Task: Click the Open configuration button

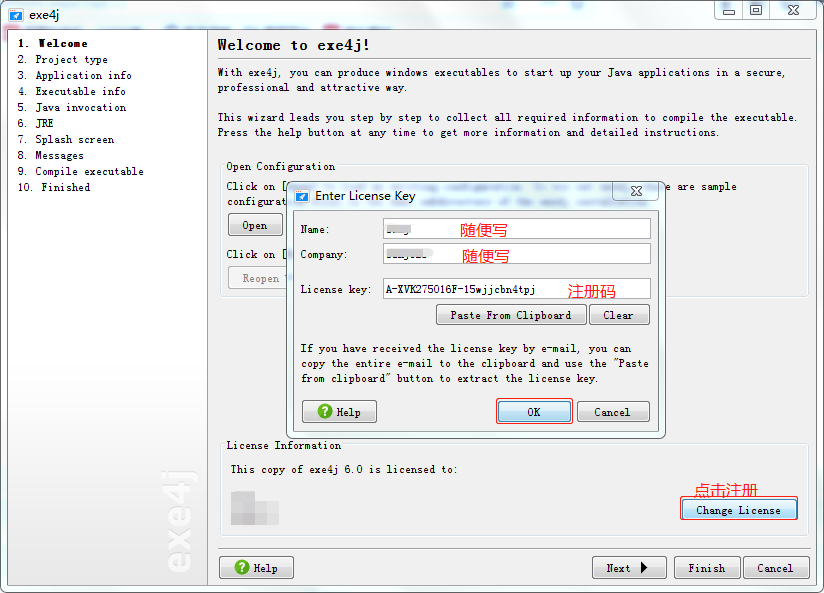Action: pyautogui.click(x=255, y=225)
